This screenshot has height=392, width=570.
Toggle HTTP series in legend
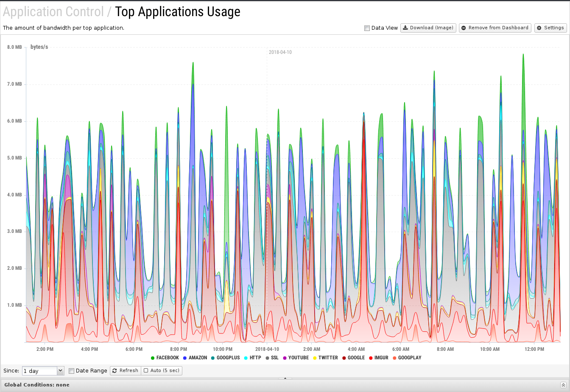pos(252,358)
